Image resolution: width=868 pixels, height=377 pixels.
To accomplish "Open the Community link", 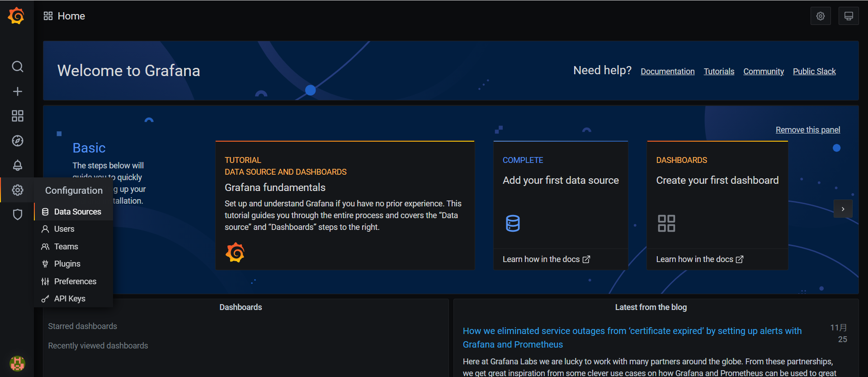I will click(x=764, y=72).
